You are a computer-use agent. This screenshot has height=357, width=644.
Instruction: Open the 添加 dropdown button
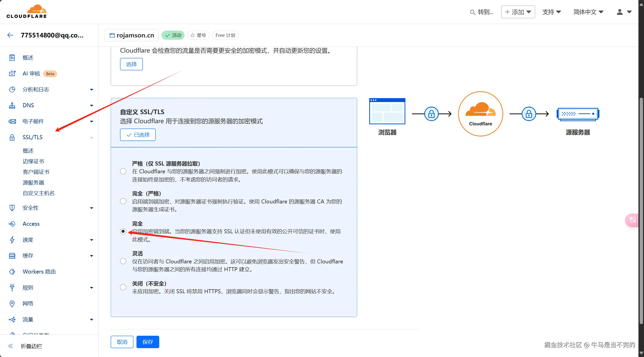(x=518, y=12)
